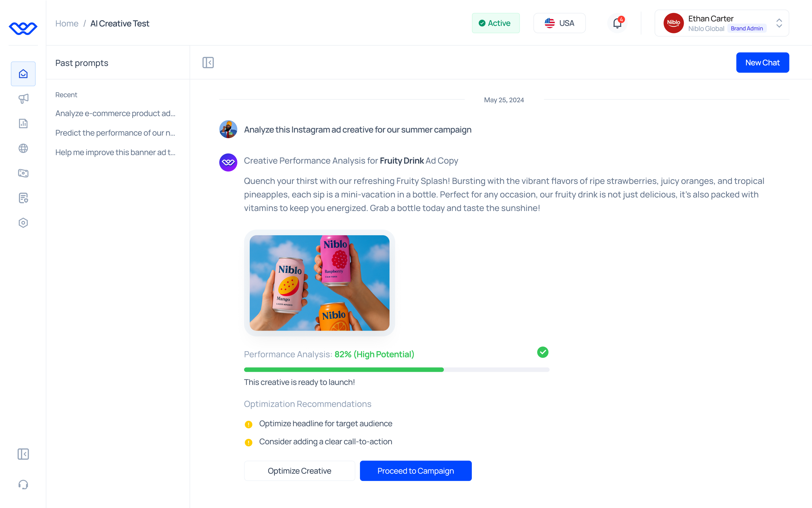This screenshot has width=812, height=508.
Task: Collapse the main left sidebar
Action: pyautogui.click(x=23, y=454)
